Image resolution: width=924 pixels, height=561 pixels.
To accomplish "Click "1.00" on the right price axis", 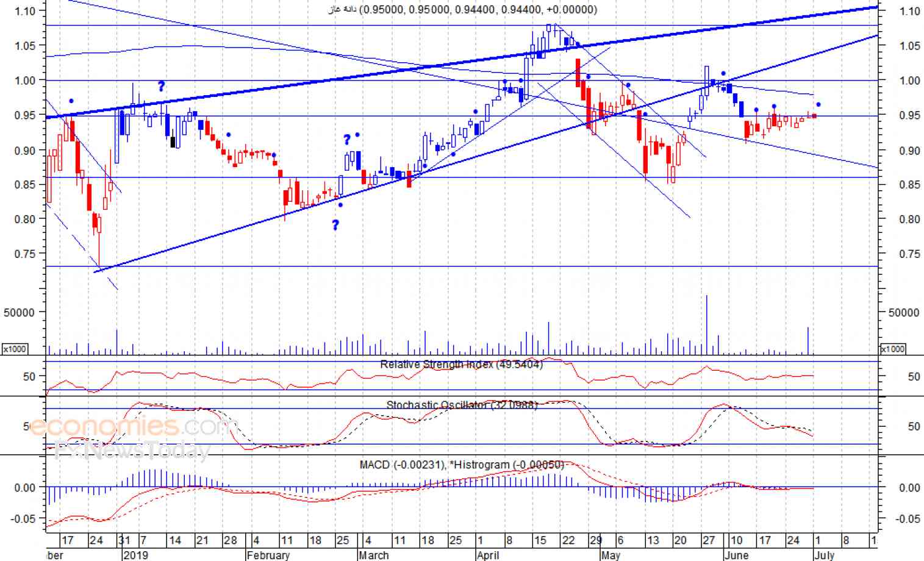I will tap(909, 80).
